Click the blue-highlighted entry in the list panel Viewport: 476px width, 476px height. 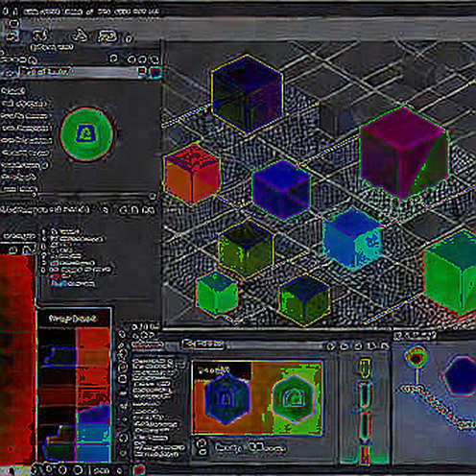pos(73,283)
